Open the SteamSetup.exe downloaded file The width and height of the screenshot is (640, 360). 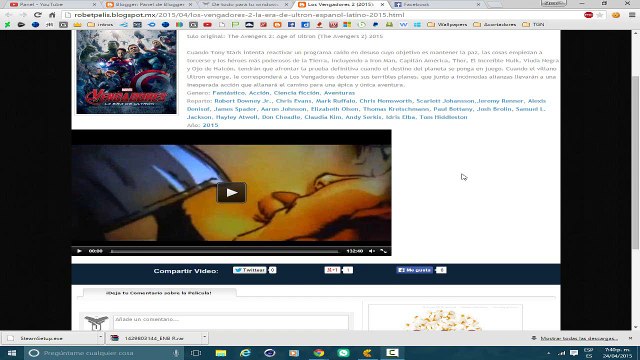click(x=49, y=338)
